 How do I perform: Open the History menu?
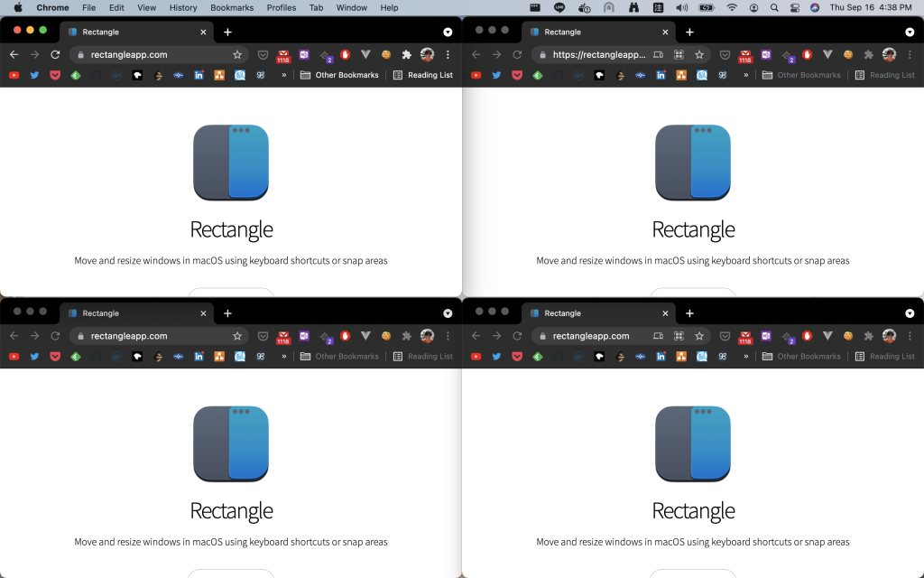coord(183,7)
